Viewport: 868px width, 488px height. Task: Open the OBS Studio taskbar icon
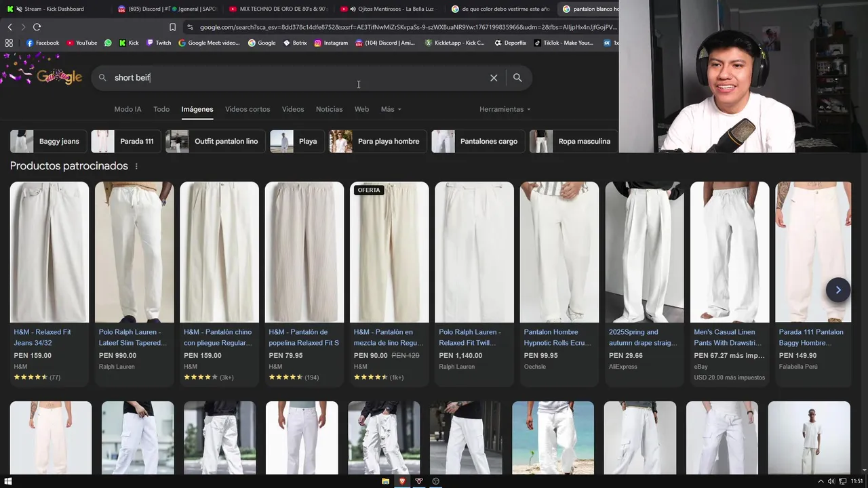435,481
